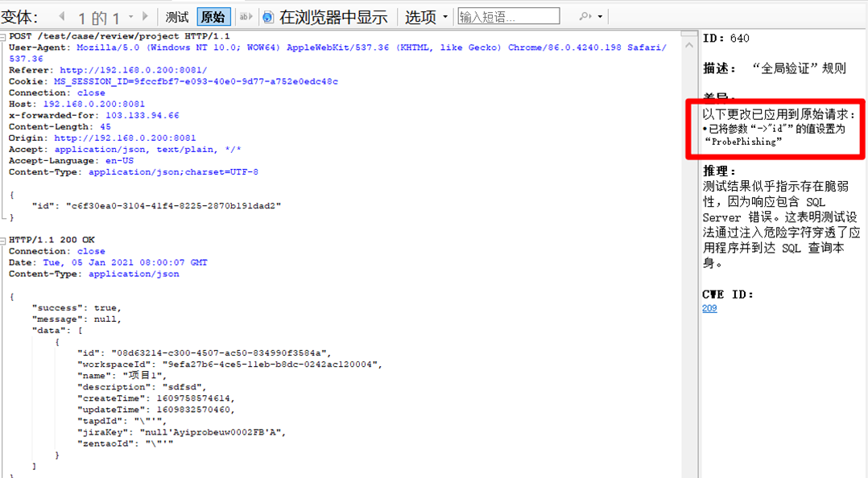Click the User-Agent header value
This screenshot has height=478, width=868.
337,53
